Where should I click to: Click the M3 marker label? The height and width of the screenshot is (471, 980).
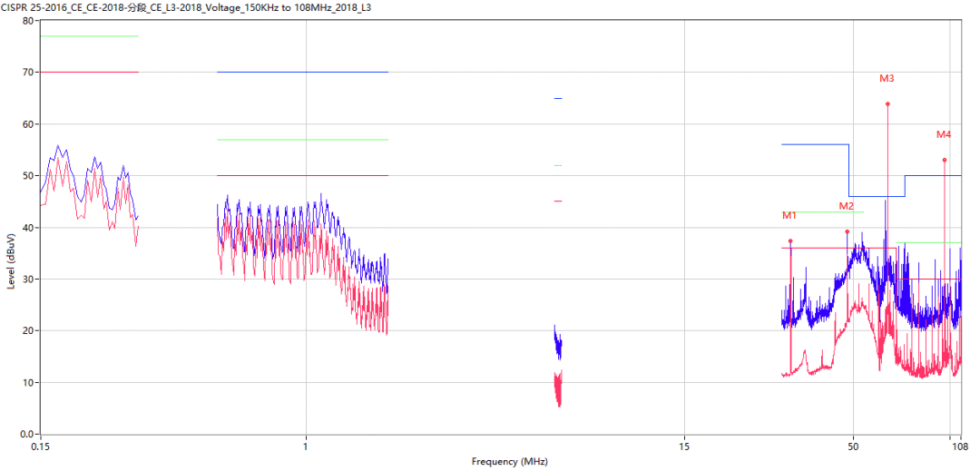(887, 79)
